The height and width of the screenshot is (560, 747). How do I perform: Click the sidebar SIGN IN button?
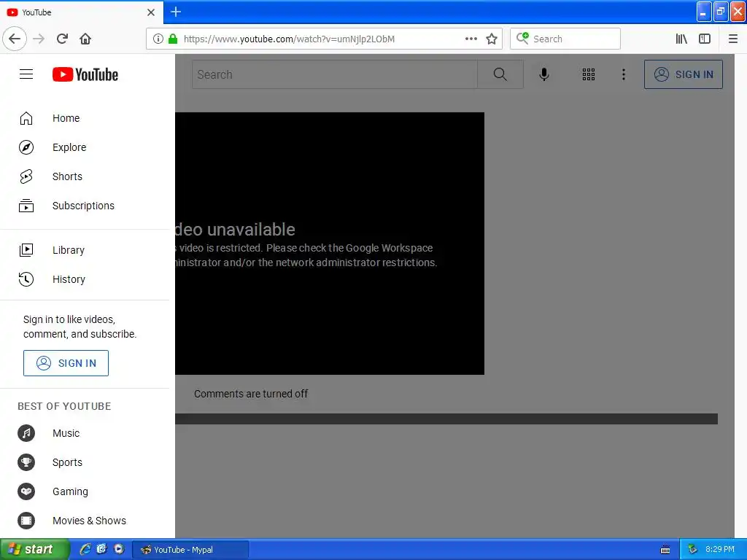[x=66, y=363]
